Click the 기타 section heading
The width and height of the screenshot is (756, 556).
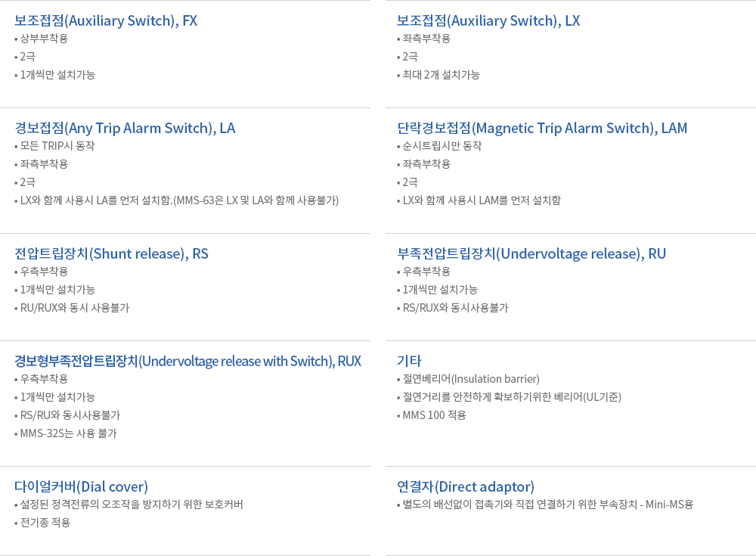click(409, 361)
